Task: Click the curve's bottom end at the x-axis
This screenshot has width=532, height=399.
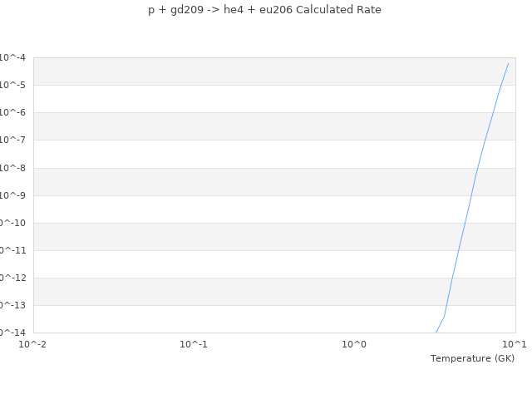Action: (x=436, y=332)
